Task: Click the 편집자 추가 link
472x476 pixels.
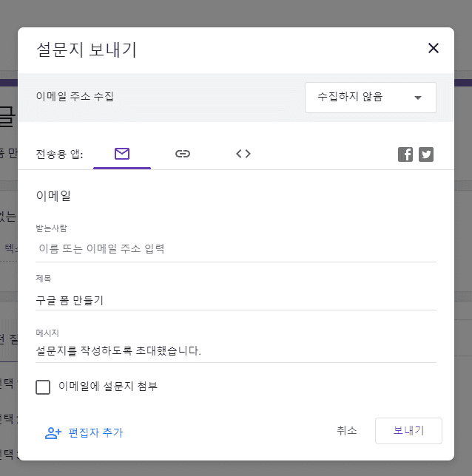Action: pos(84,432)
